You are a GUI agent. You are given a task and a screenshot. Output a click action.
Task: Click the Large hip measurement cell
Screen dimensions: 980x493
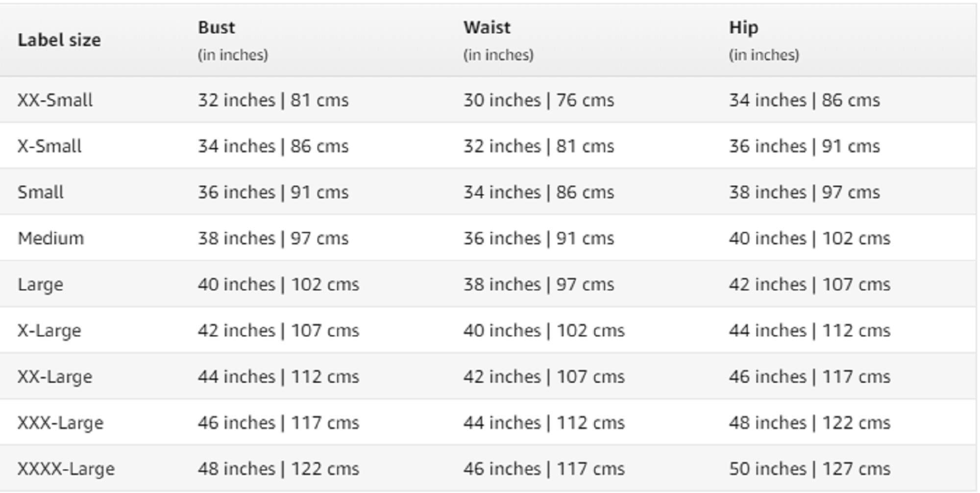[809, 284]
